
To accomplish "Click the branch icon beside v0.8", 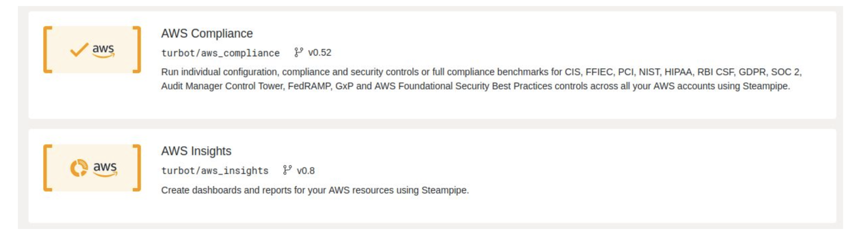I will pos(287,170).
